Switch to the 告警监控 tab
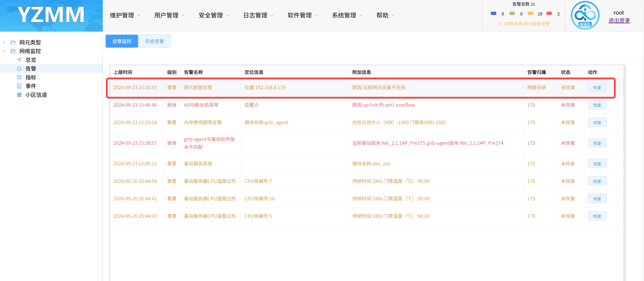The height and width of the screenshot is (281, 644). 122,41
